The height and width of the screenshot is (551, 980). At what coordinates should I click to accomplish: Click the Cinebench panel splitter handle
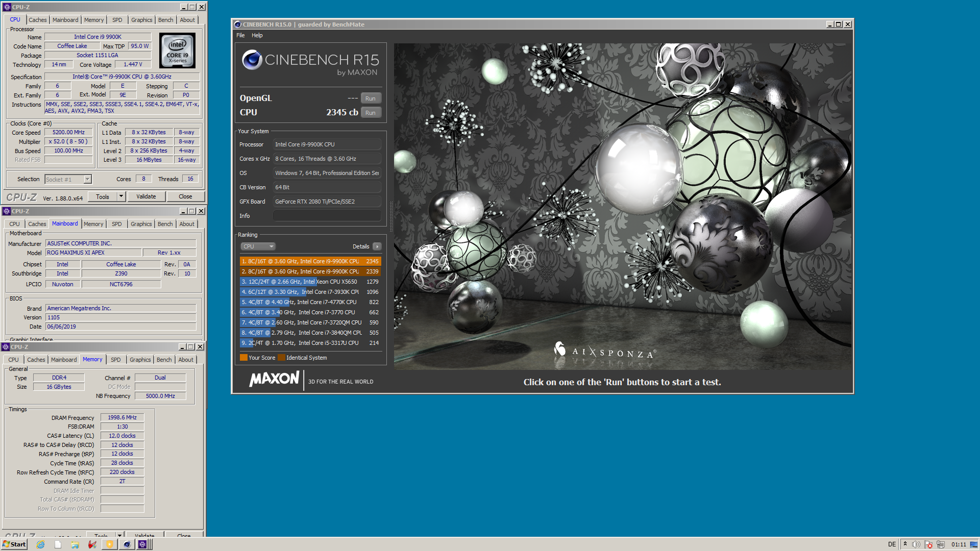click(x=391, y=217)
